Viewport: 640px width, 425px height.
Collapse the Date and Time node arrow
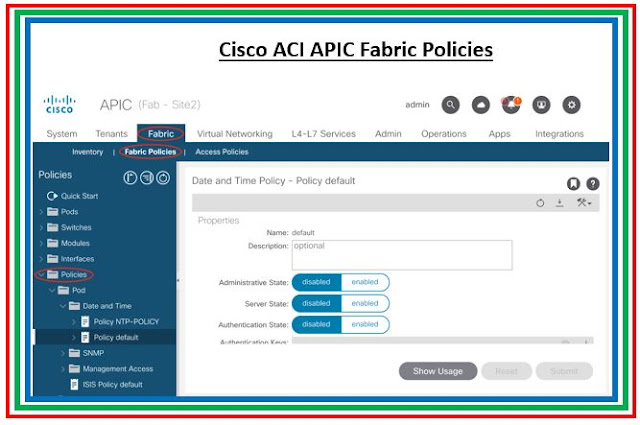(62, 306)
